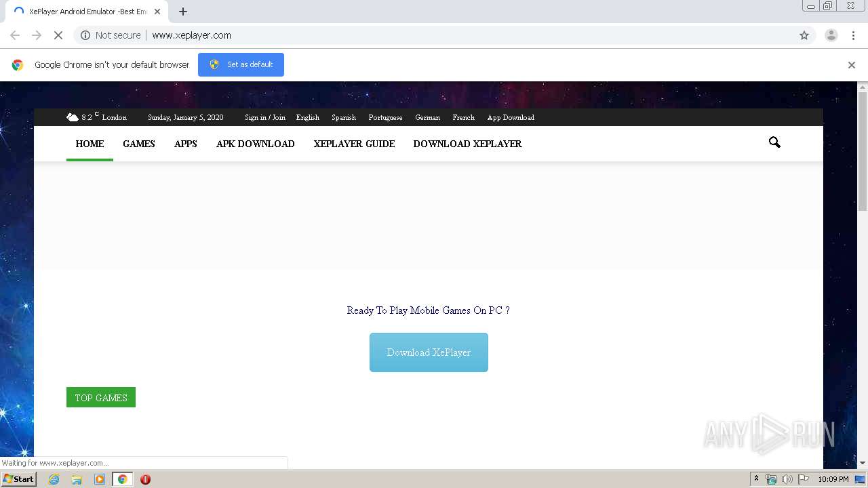Click the Sunday, January 5, 2020 date text

[x=186, y=117]
